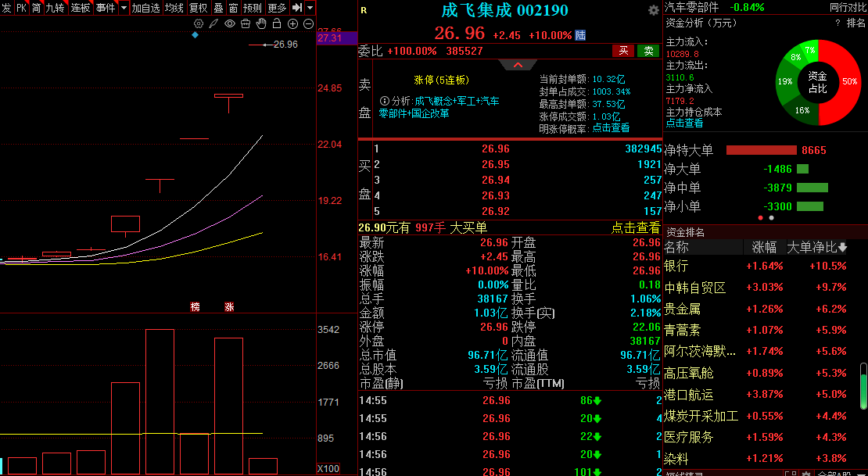Toggle the chart lock icon
Screen dimensions: 868x476
click(x=277, y=23)
